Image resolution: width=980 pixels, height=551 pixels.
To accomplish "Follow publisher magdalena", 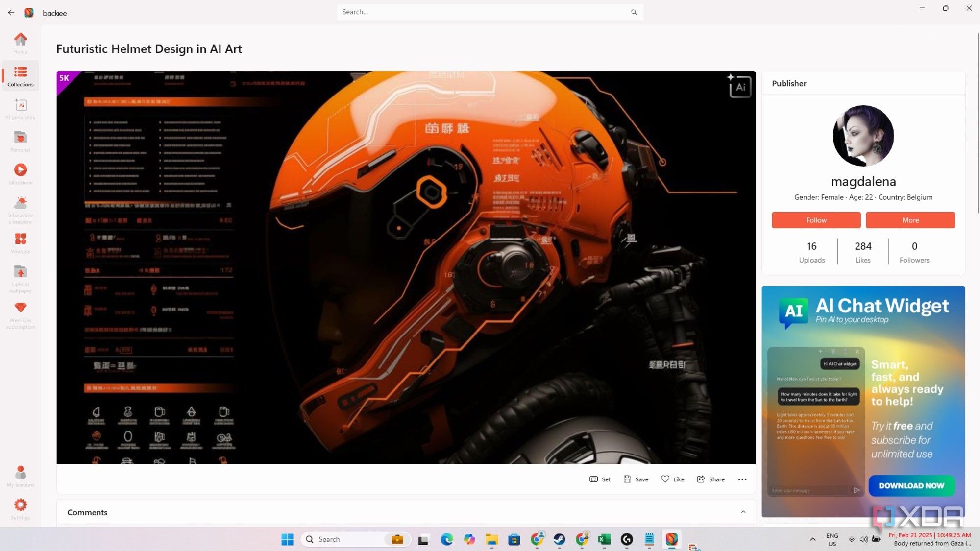I will 816,220.
